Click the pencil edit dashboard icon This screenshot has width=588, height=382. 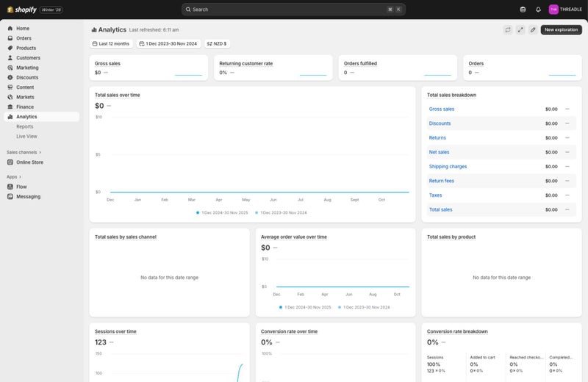[x=533, y=30]
